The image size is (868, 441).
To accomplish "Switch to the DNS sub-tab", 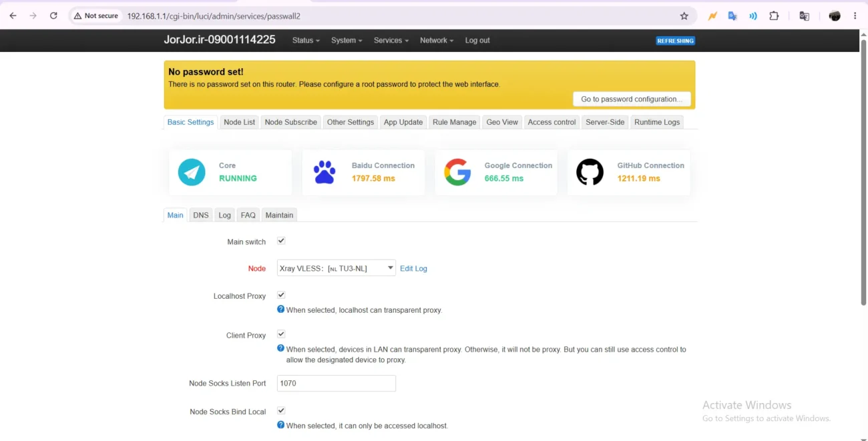I will pyautogui.click(x=201, y=215).
